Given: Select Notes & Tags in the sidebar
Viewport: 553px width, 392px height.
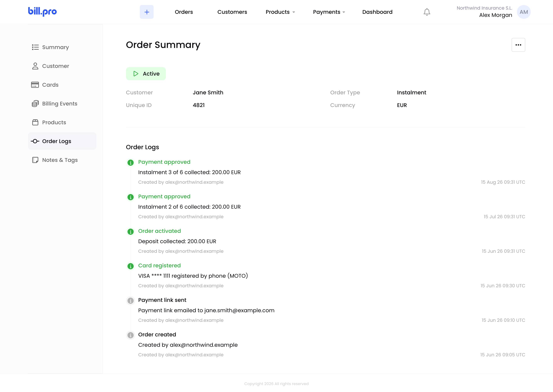Looking at the screenshot, I should tap(62, 160).
